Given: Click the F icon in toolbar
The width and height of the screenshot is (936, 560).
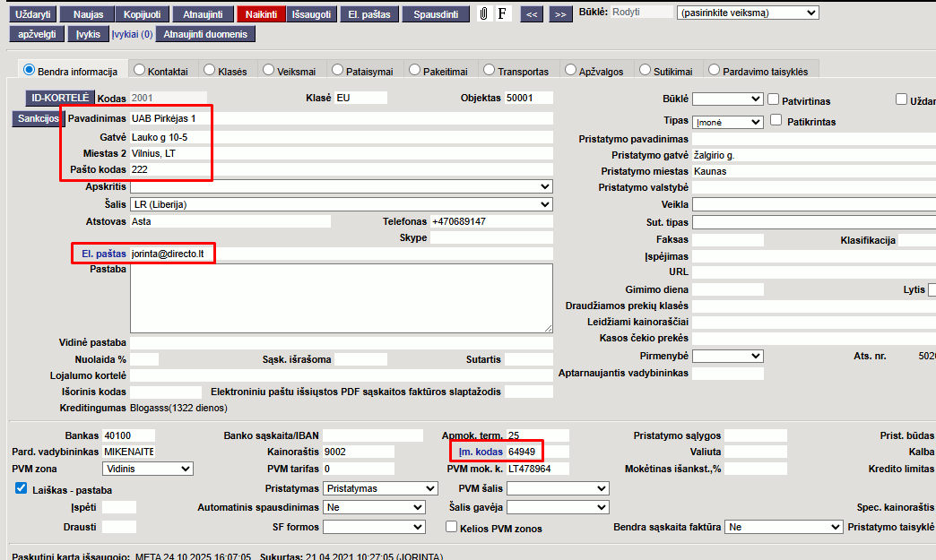Looking at the screenshot, I should (502, 14).
